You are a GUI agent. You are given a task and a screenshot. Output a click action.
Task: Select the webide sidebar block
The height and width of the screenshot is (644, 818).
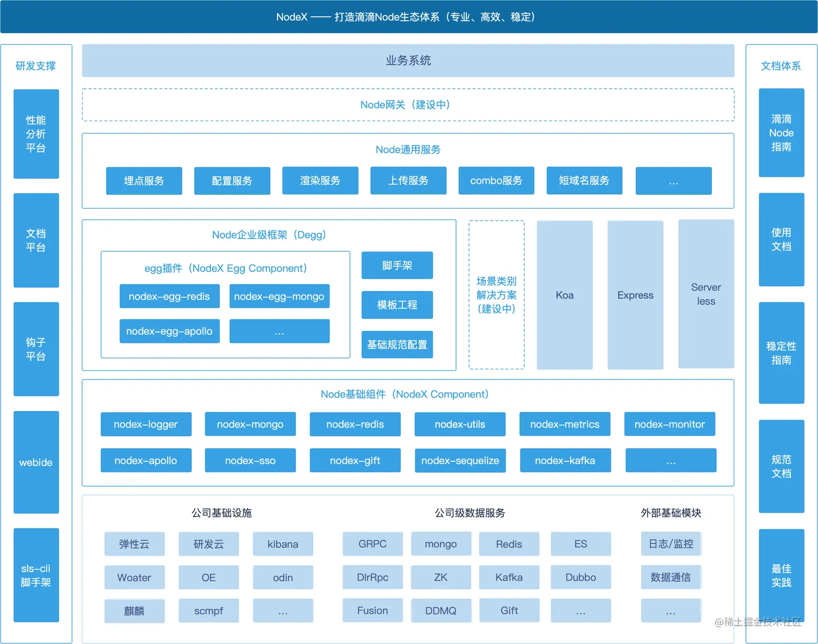pos(36,462)
